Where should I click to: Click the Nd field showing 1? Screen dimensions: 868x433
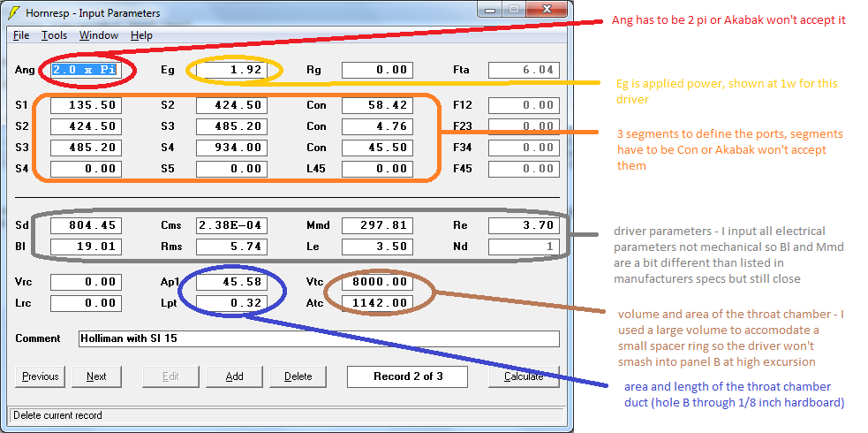(524, 247)
